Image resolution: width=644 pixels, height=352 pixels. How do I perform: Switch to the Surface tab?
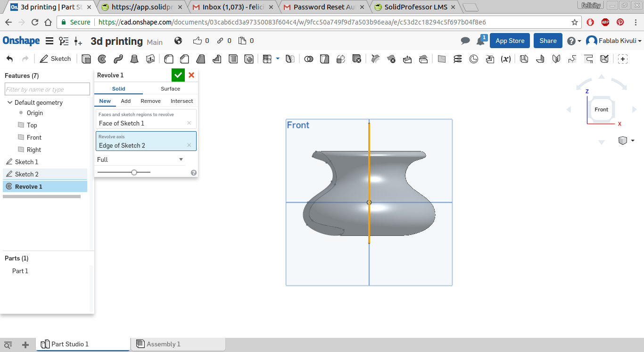pyautogui.click(x=170, y=89)
